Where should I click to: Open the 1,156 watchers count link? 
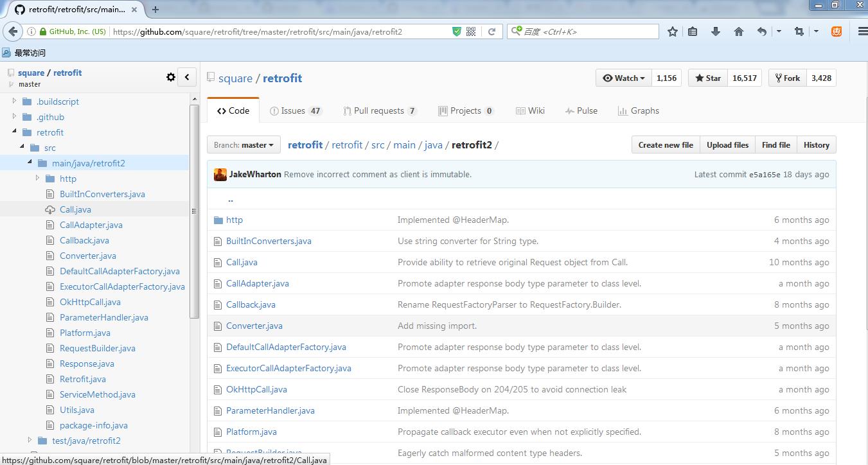click(666, 78)
